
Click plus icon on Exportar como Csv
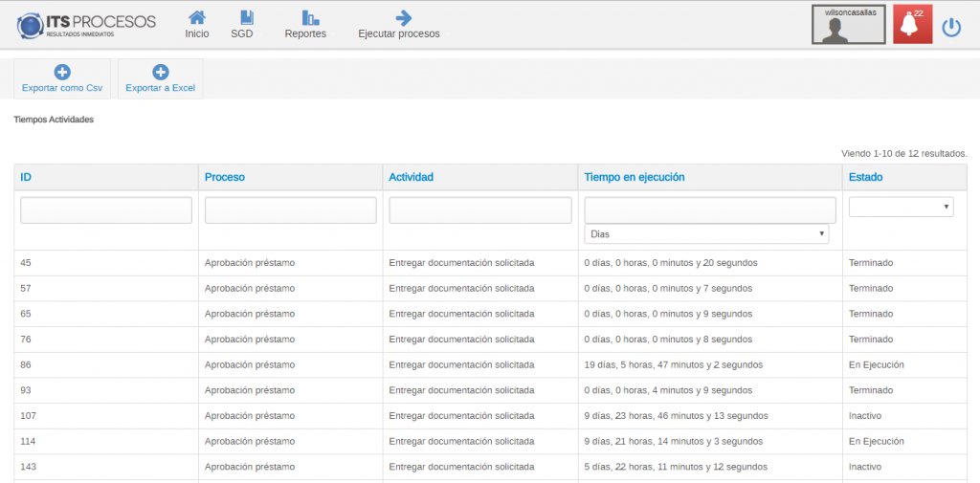tap(62, 73)
